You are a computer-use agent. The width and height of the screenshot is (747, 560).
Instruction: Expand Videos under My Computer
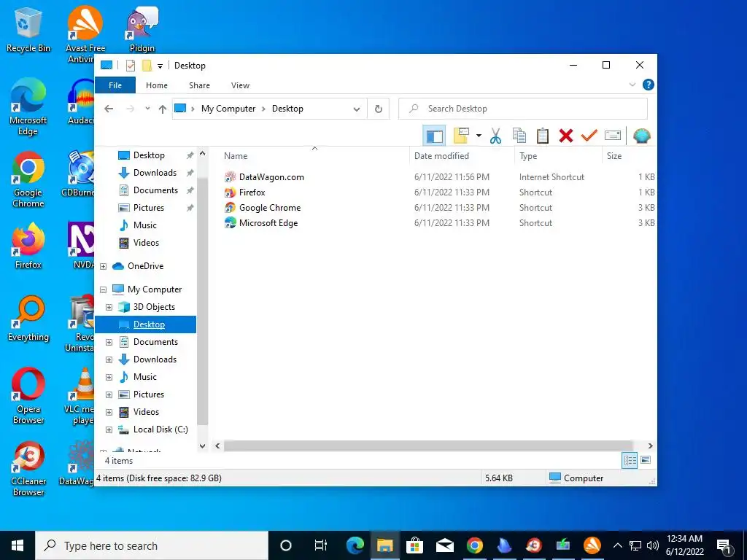coord(109,413)
